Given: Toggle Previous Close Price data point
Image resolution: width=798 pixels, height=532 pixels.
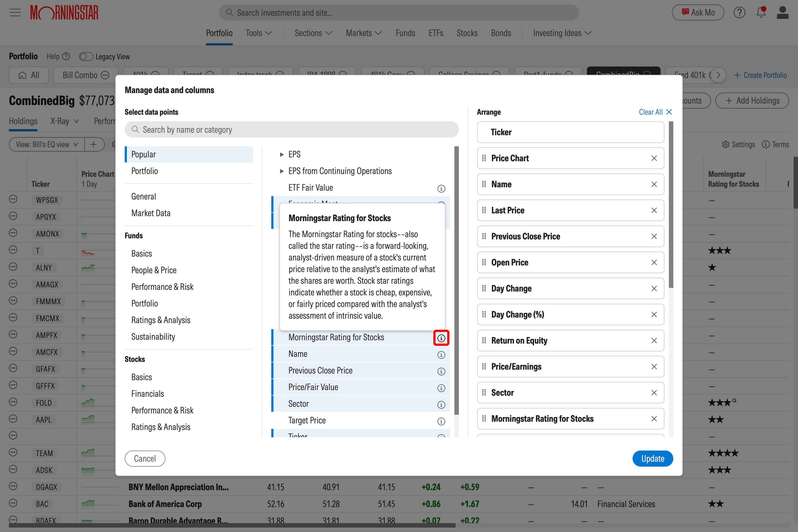Looking at the screenshot, I should coord(360,370).
